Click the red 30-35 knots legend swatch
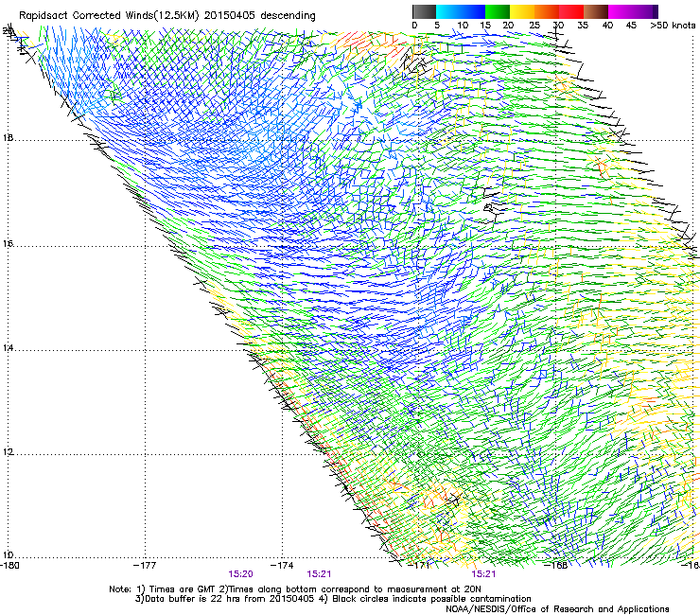Viewport: 700px width, 615px height. (571, 11)
